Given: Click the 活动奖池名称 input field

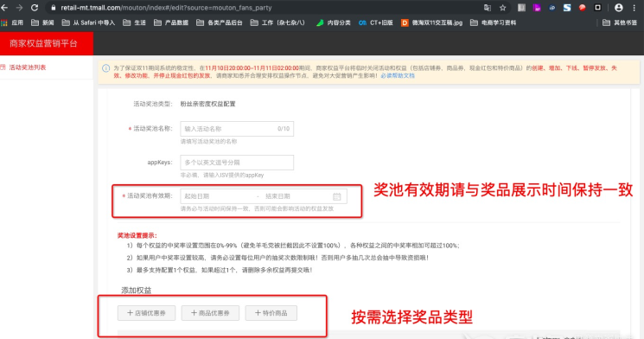Looking at the screenshot, I should [237, 129].
